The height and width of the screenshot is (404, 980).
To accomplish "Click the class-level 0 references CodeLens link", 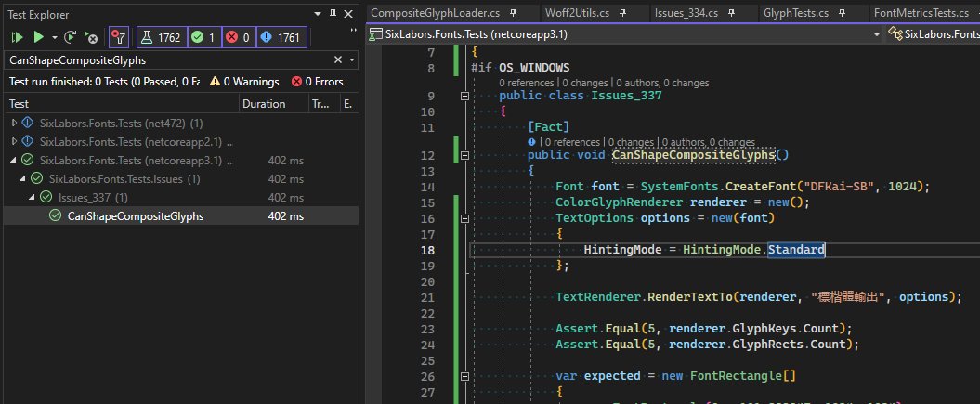I will point(526,83).
